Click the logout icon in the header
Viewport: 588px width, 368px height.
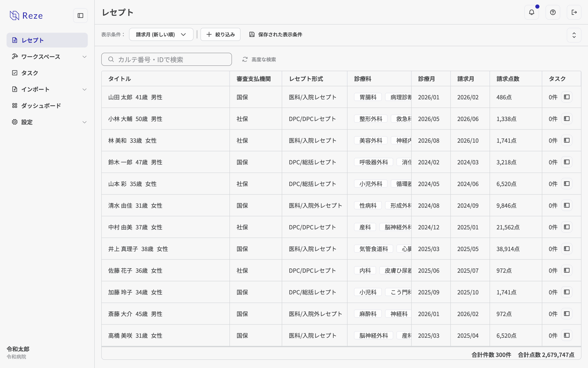574,12
